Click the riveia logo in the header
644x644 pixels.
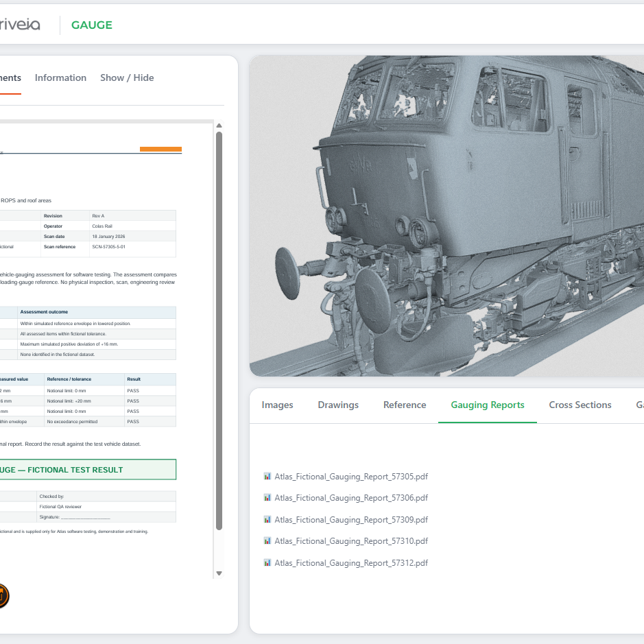point(20,25)
